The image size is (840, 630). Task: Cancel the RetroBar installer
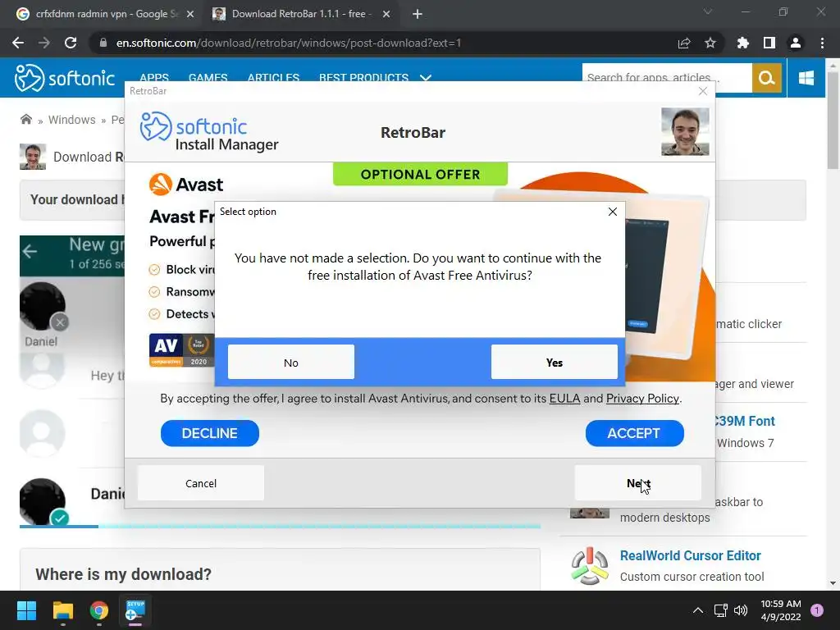click(201, 483)
